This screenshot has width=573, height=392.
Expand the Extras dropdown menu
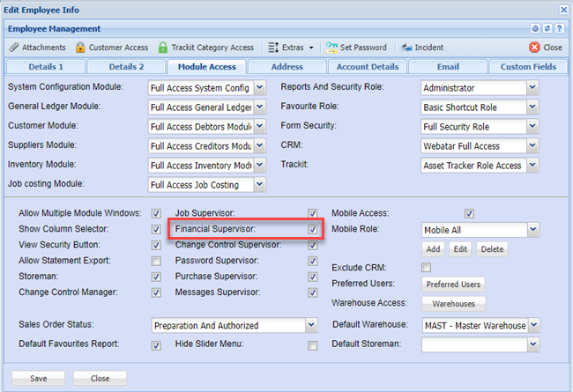point(291,48)
